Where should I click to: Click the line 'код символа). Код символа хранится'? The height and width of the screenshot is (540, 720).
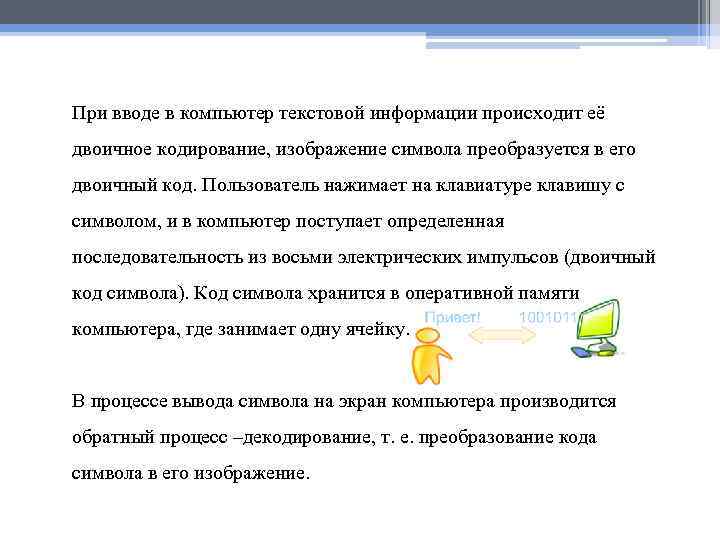[x=326, y=293]
